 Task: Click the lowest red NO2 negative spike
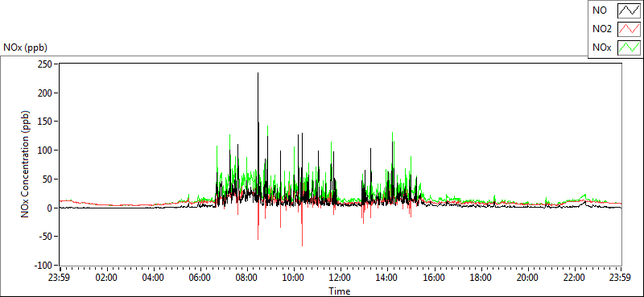click(x=303, y=245)
